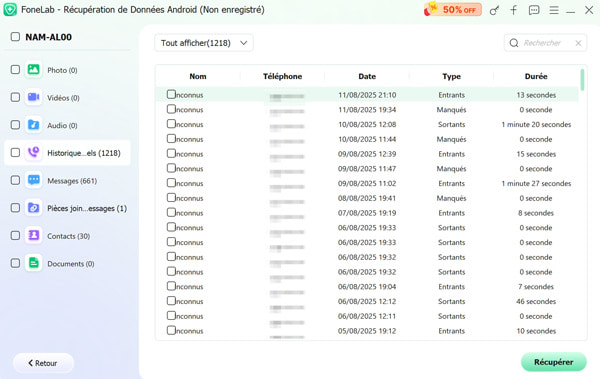Viewport: 600px width, 379px height.
Task: Check the Vidéos (0) checkbox
Action: 15,97
